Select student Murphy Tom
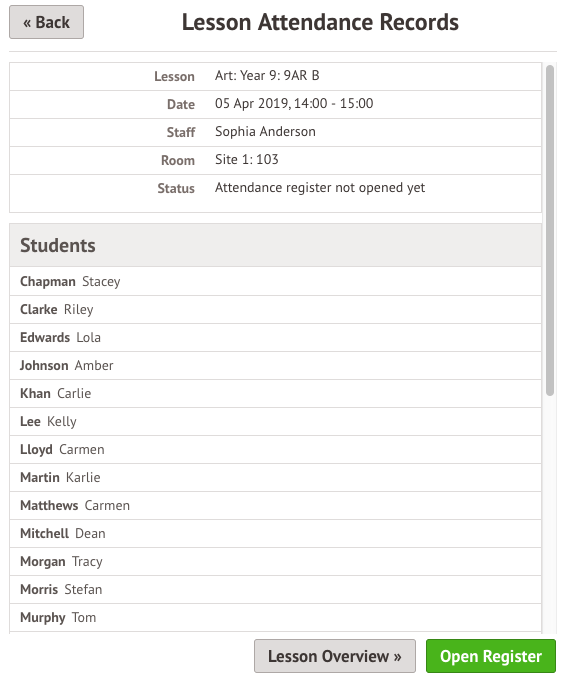This screenshot has width=570, height=680. point(275,618)
